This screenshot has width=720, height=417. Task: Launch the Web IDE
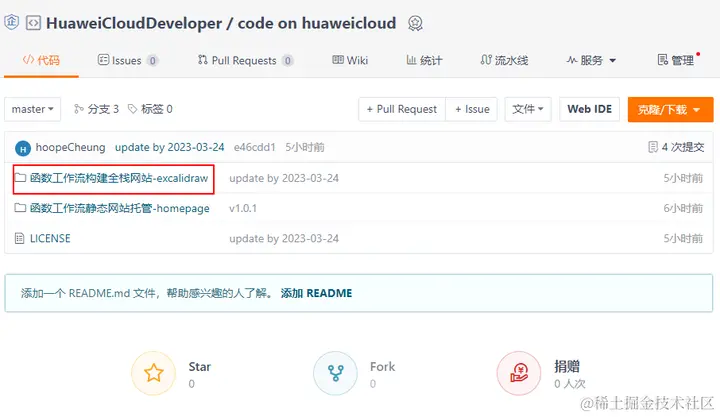point(590,109)
